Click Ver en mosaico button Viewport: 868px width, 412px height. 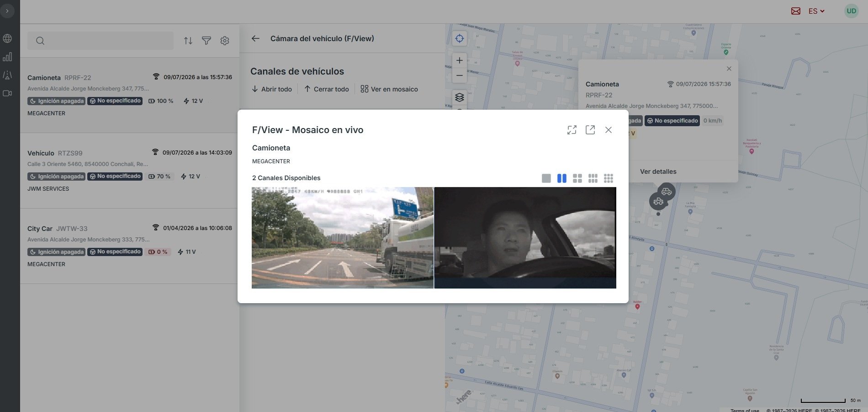coord(389,89)
